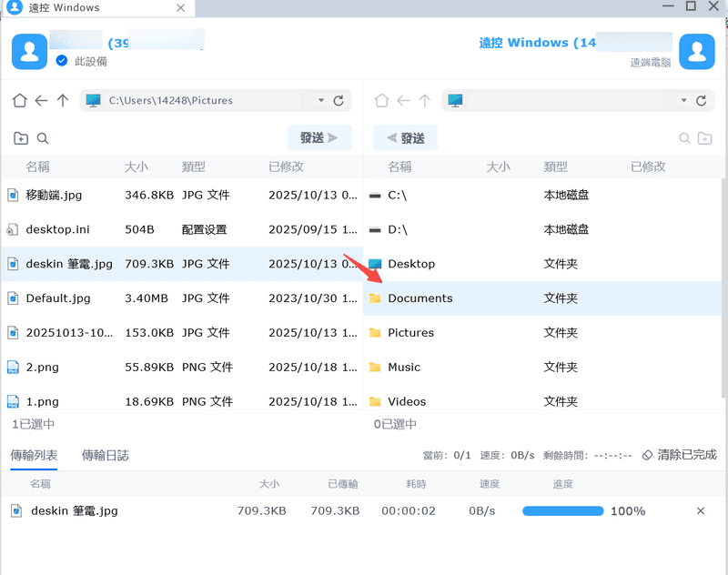Refresh the local file list
The width and height of the screenshot is (728, 575).
pos(339,100)
